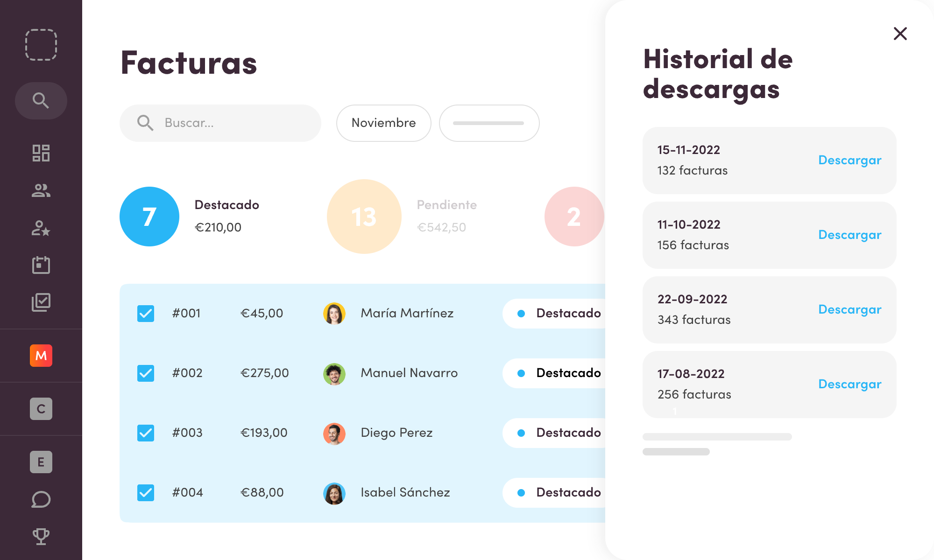
Task: Click the progress bar under the download history
Action: [x=716, y=436]
